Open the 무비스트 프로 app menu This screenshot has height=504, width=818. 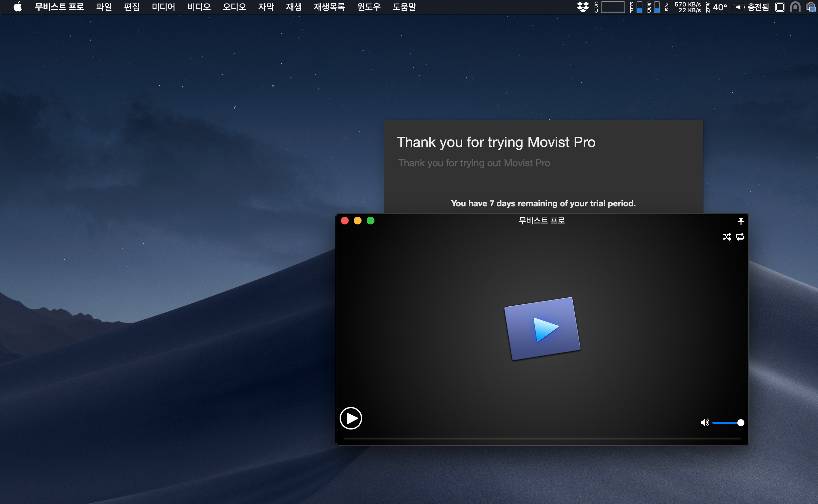pos(59,7)
